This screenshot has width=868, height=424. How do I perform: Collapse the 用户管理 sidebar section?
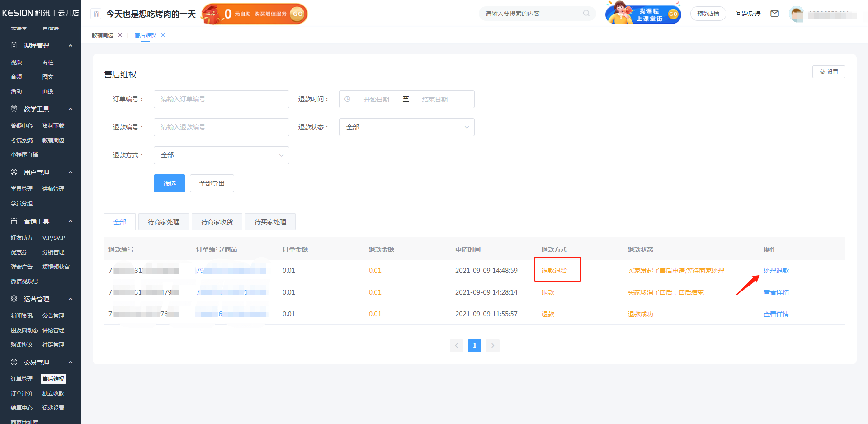(x=71, y=172)
